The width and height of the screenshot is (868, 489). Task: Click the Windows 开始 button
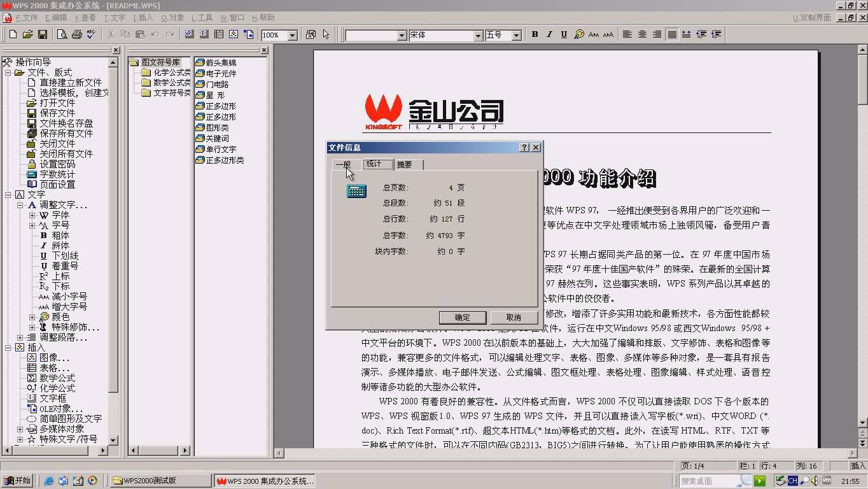(x=17, y=481)
